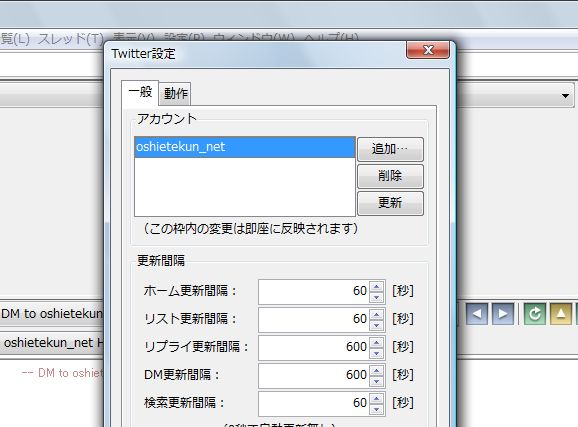Decrease リスト更新間隔 with down spinner

[376, 325]
